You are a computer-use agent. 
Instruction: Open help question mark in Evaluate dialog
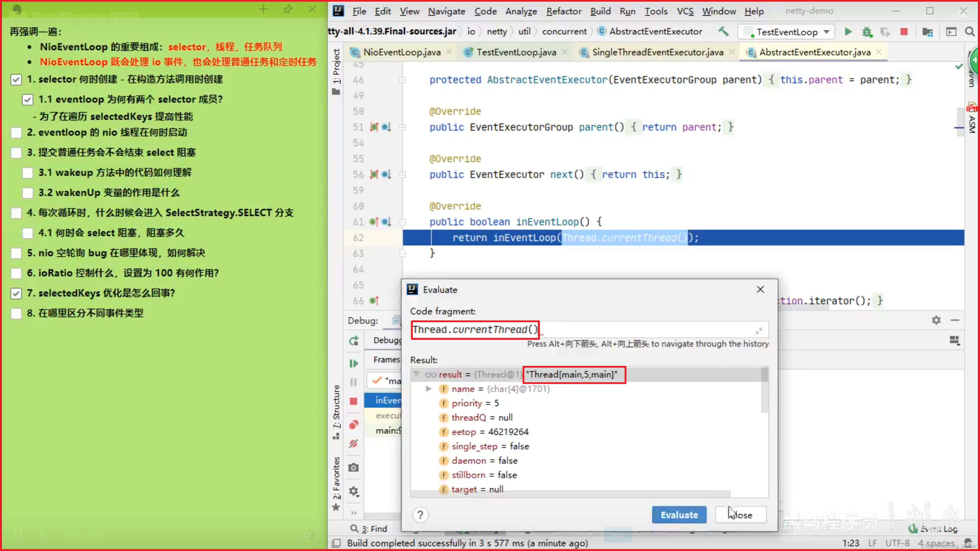coord(420,515)
